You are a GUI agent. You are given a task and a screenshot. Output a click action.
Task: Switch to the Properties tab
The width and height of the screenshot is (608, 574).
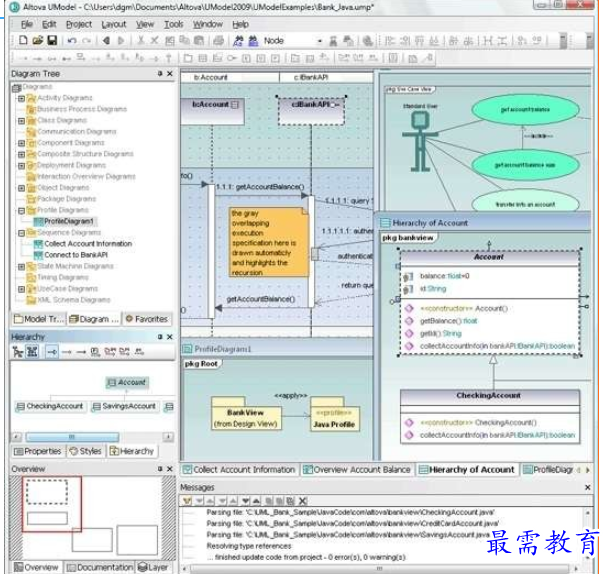point(38,451)
